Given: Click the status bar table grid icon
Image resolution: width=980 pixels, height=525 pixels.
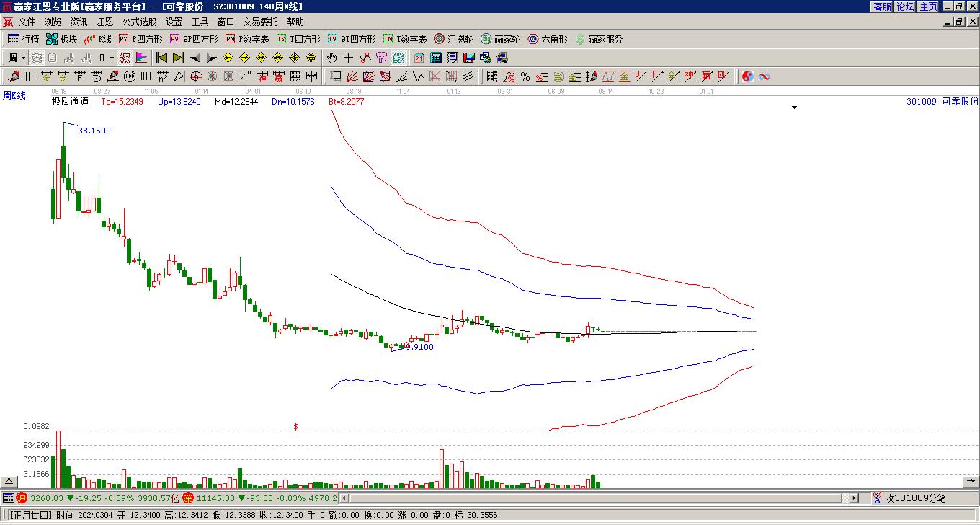Looking at the screenshot, I should click(x=8, y=498).
